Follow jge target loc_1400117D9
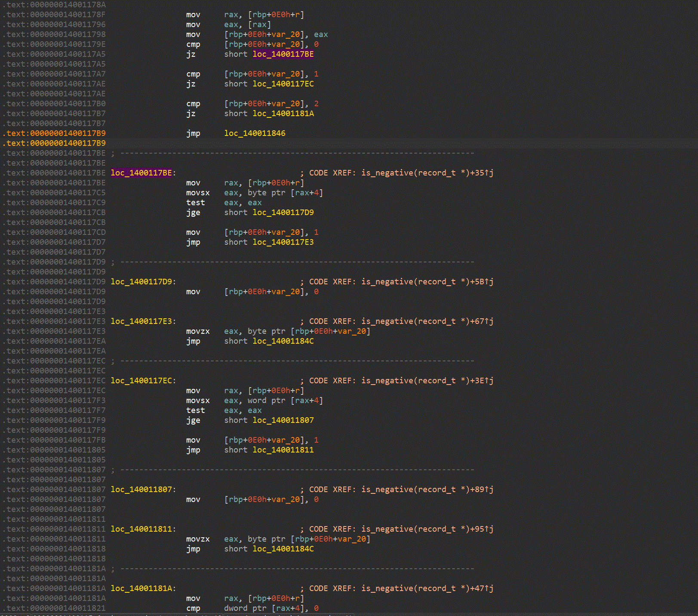Image resolution: width=698 pixels, height=616 pixels. [283, 213]
